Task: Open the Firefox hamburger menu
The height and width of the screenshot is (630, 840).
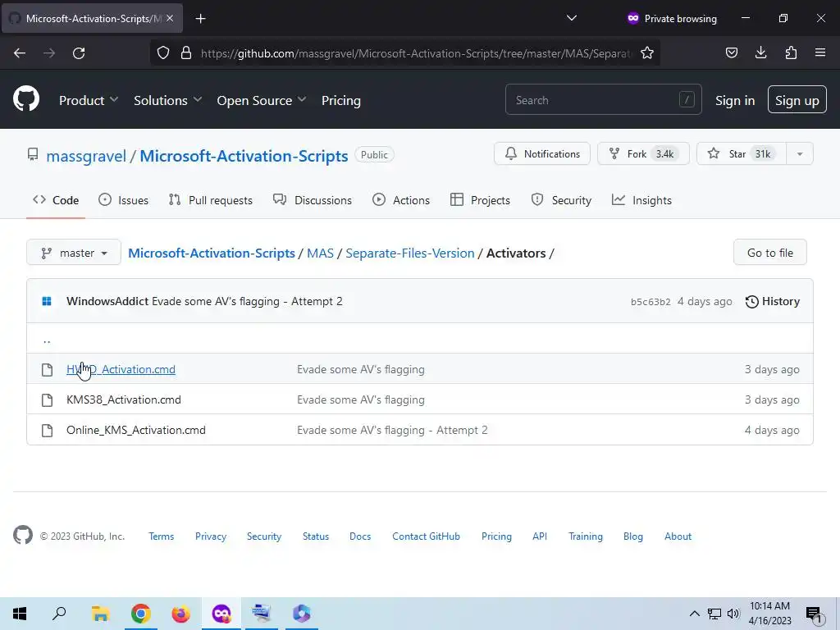Action: (x=820, y=52)
